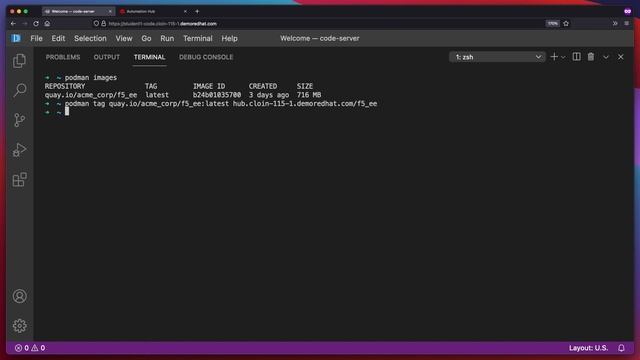Kill the terminal with trash icon
Image resolution: width=640 pixels, height=360 pixels.
tap(591, 57)
